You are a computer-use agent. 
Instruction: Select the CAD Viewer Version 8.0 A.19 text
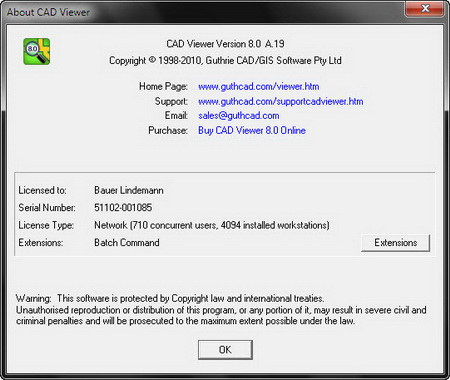point(225,44)
